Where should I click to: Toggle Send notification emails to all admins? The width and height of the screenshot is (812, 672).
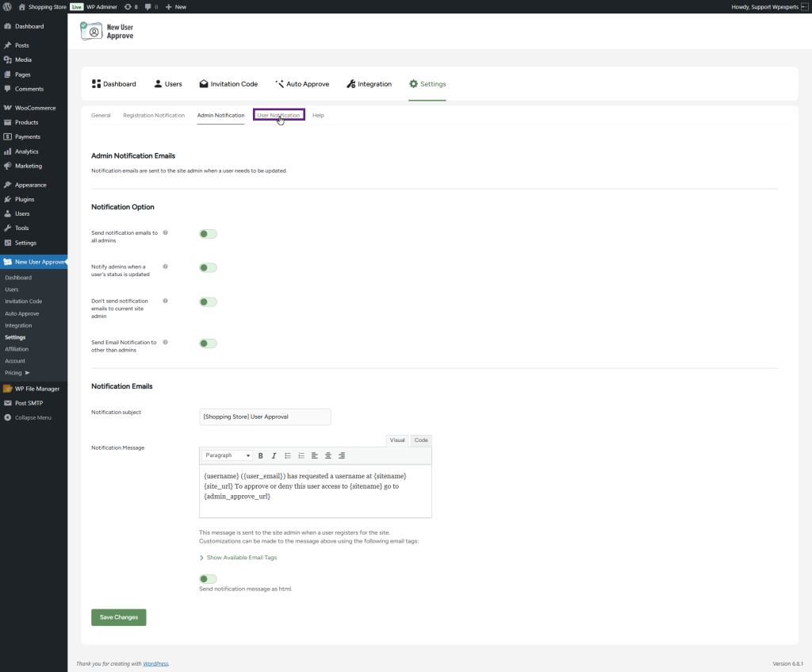[209, 234]
